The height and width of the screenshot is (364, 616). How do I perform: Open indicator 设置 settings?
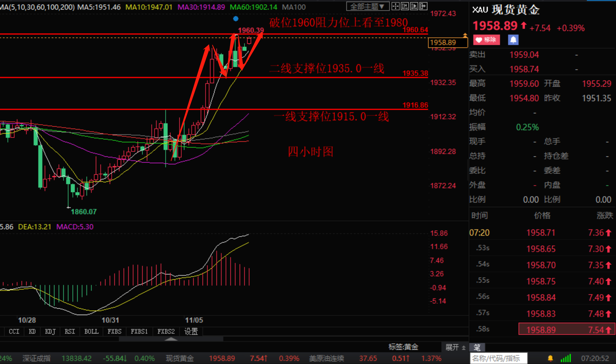(191, 332)
